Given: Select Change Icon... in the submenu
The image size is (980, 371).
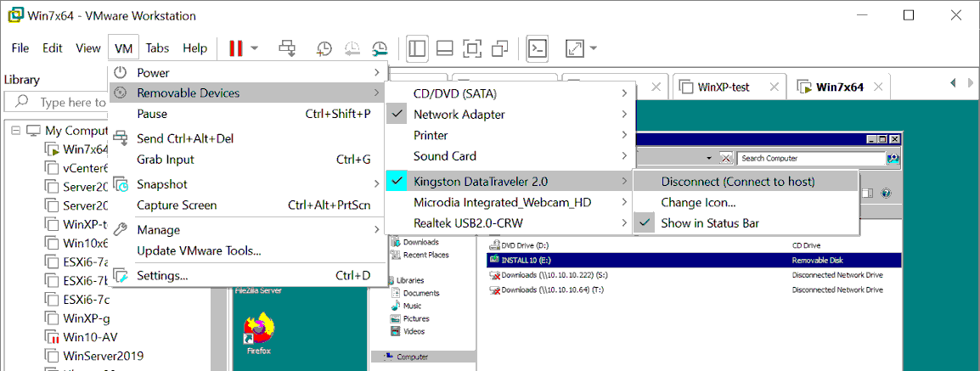Looking at the screenshot, I should coord(746,202).
